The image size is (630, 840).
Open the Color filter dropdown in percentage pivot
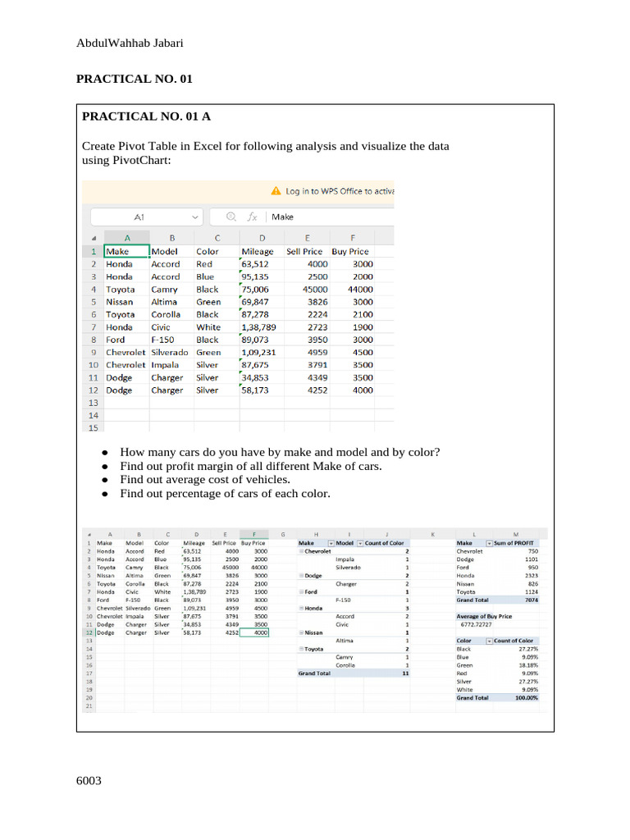(x=489, y=641)
